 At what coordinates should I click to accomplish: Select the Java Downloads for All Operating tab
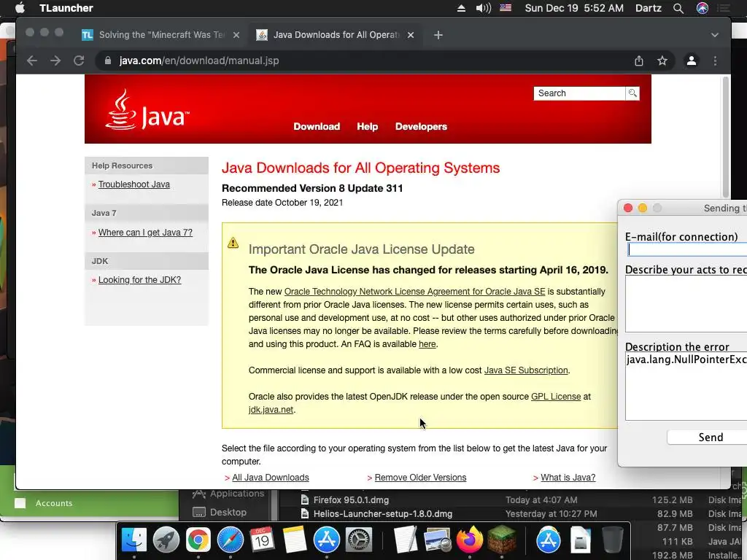click(x=336, y=35)
